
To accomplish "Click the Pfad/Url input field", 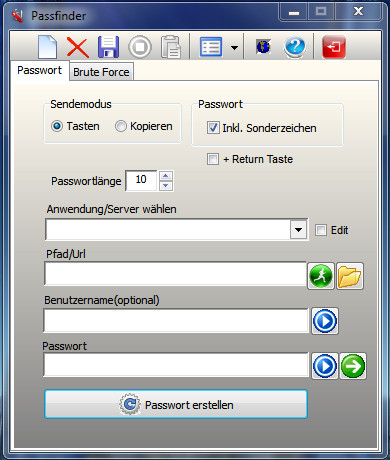I will coord(175,274).
